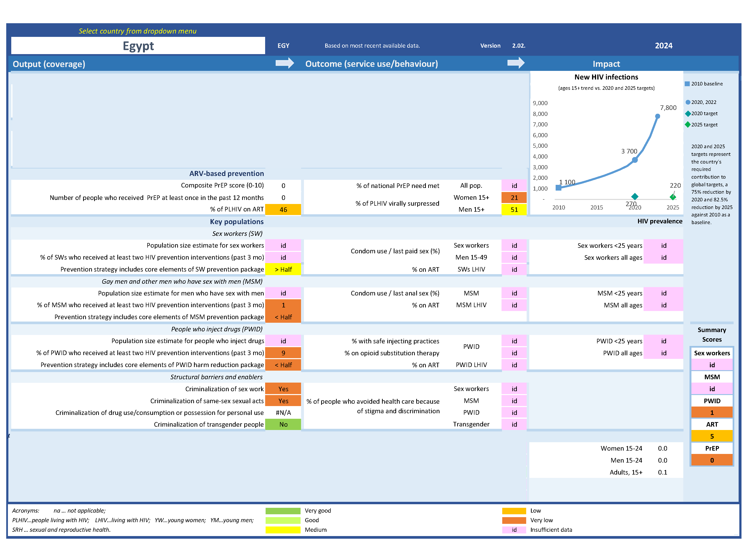Click the Impact section header
747x560 pixels.
point(606,64)
